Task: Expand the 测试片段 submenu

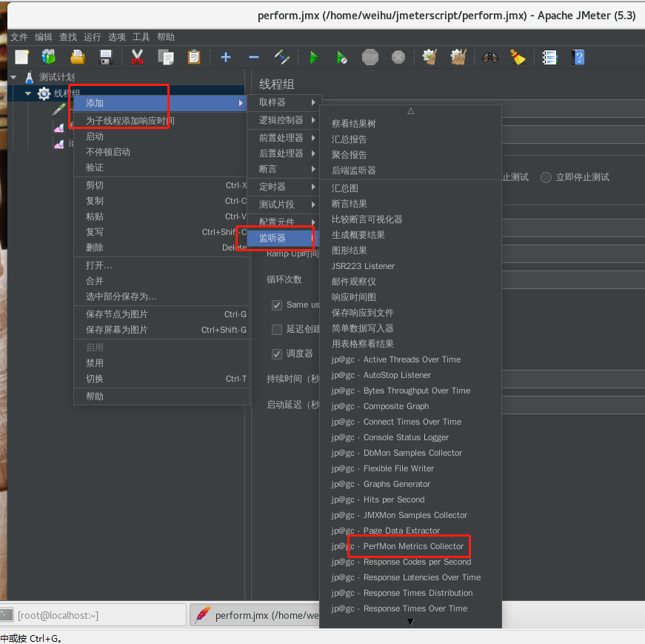Action: tap(284, 205)
